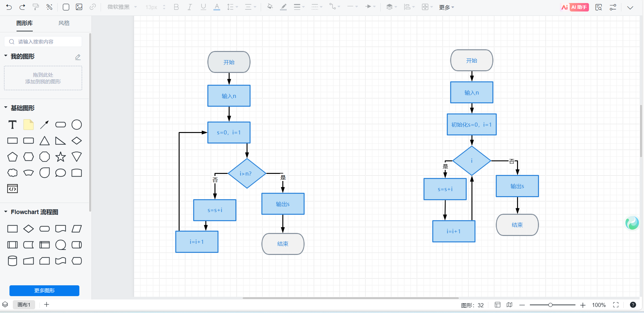Open the text alignment dropdown
Viewport: 644px width, 313px height.
[250, 7]
